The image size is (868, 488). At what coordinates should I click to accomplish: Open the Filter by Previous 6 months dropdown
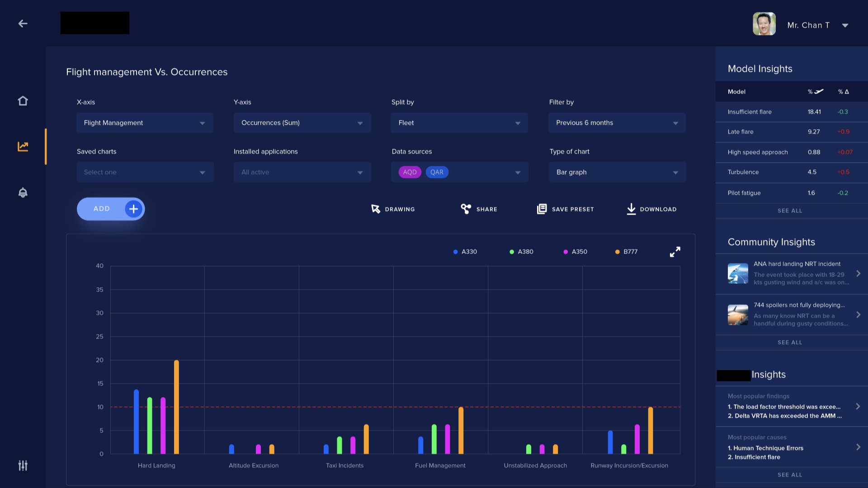point(617,123)
